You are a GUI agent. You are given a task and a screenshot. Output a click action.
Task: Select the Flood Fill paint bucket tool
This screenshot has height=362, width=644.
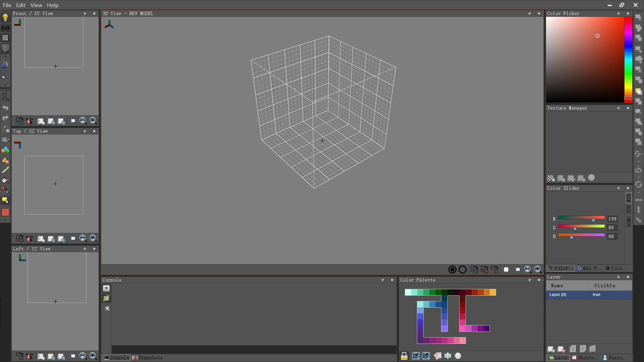pyautogui.click(x=5, y=180)
